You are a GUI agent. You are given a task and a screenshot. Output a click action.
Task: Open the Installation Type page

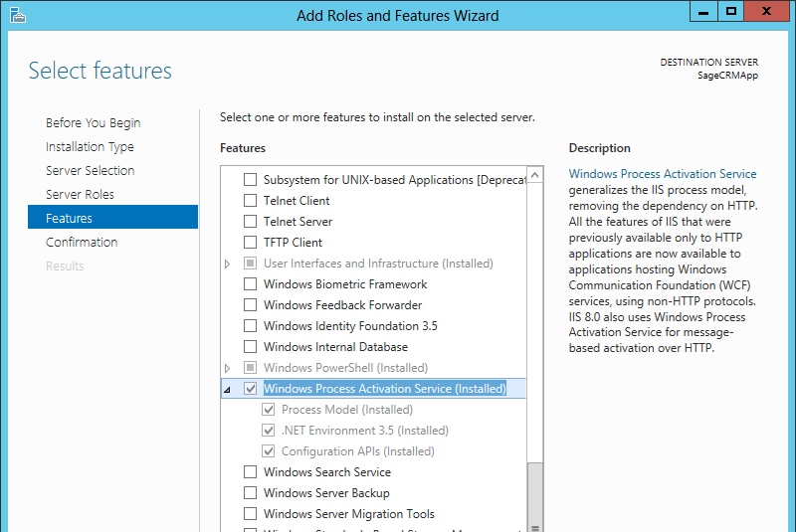coord(90,147)
